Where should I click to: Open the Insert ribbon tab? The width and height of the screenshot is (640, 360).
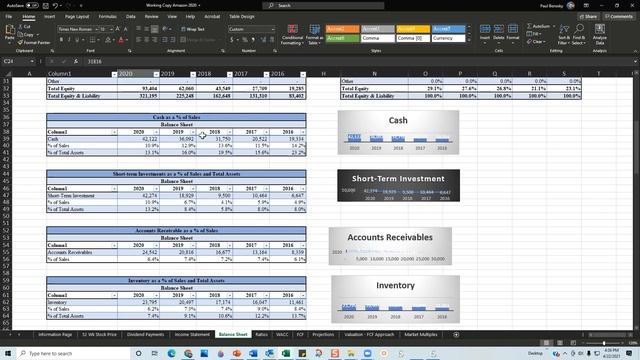click(x=49, y=17)
